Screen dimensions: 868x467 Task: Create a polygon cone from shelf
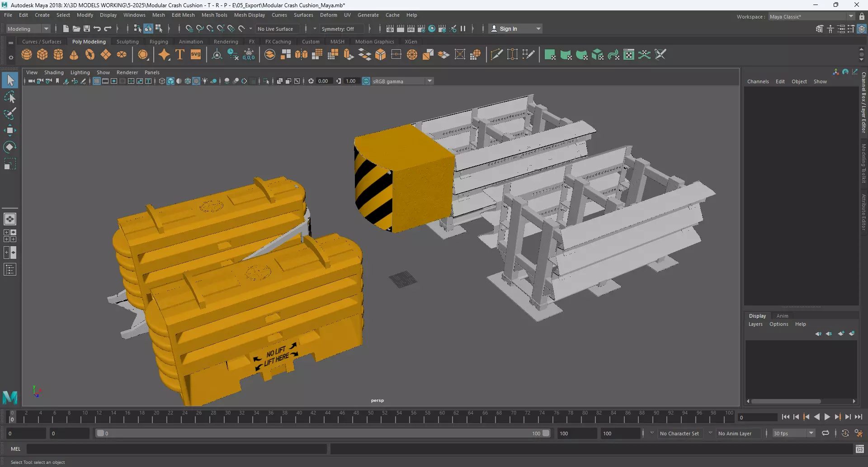click(74, 55)
